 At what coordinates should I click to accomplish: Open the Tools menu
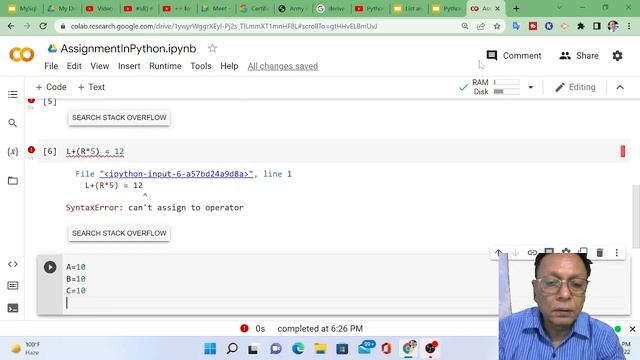(x=201, y=66)
